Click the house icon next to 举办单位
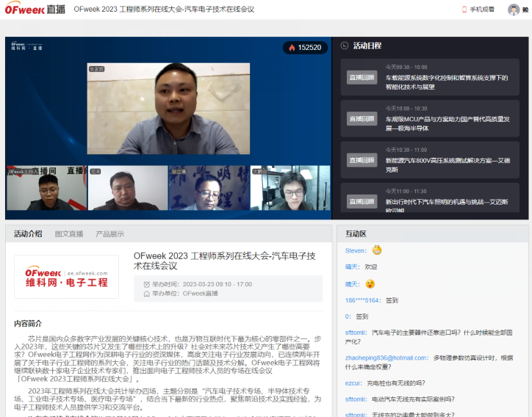 [x=146, y=294]
